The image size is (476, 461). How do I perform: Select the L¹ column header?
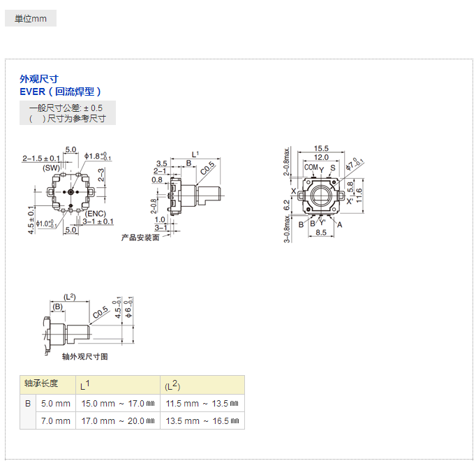pyautogui.click(x=117, y=385)
